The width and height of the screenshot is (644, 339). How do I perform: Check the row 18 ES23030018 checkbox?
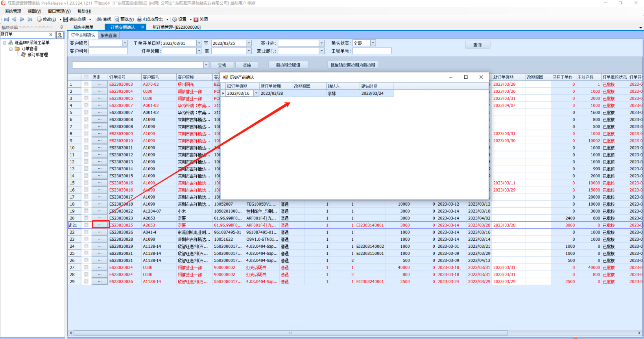[x=86, y=204]
